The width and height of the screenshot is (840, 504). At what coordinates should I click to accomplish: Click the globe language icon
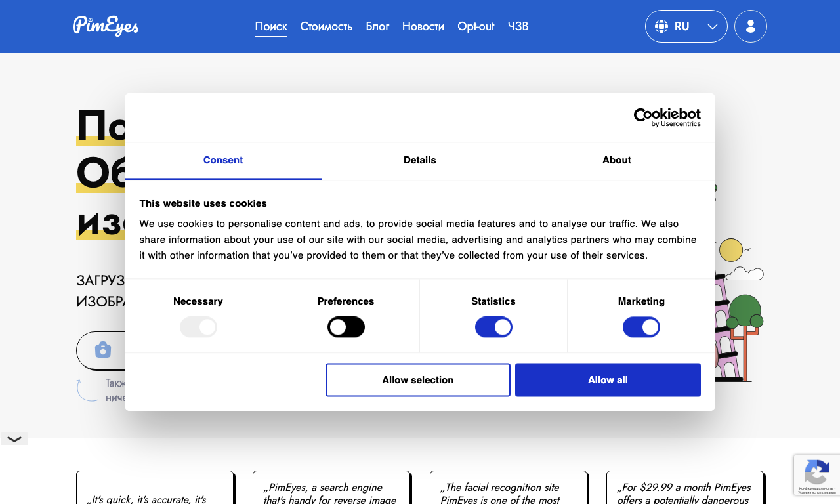(x=661, y=26)
